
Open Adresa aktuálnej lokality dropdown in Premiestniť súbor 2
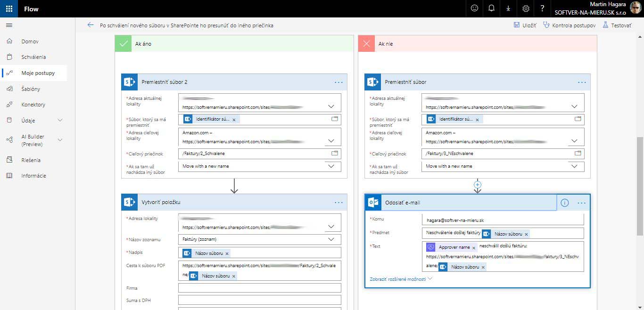coord(331,106)
